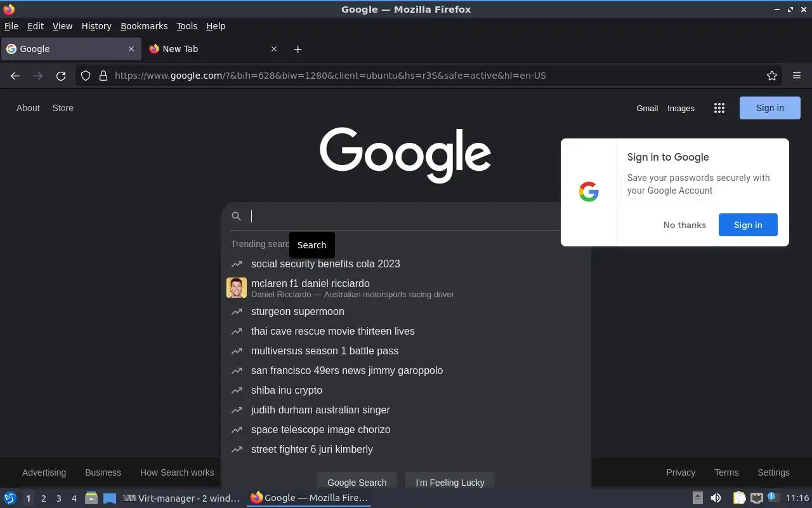Viewport: 812px width, 508px height.
Task: Close the Google tab
Action: click(131, 49)
